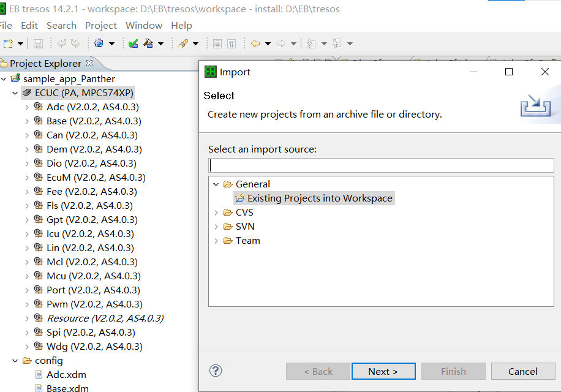Click the Redo arrow toolbar icon
The width and height of the screenshot is (561, 392).
[x=75, y=43]
